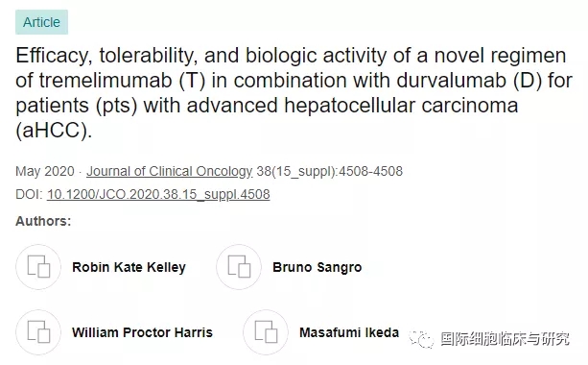Open the DOI 10.1200/JCO.2020.38.15_suppl.4508 link
588x365 pixels.
pos(158,194)
